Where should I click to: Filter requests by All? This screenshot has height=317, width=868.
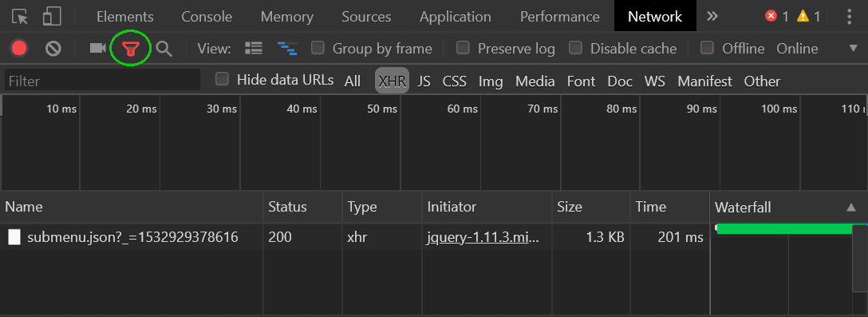coord(352,81)
